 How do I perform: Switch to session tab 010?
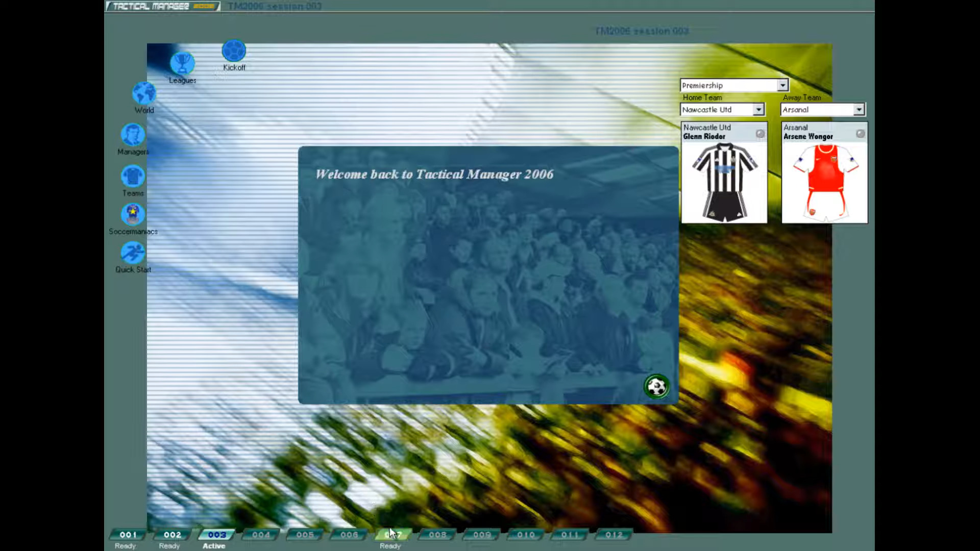tap(526, 535)
